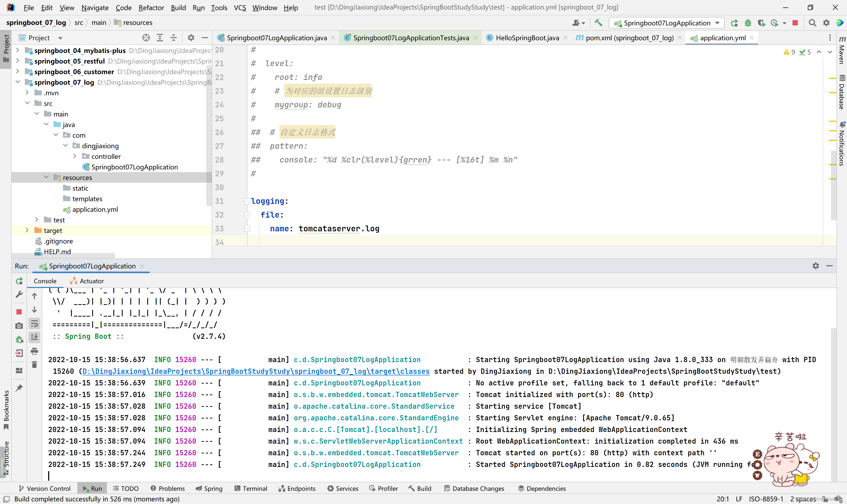Viewport: 847px width, 504px height.
Task: Open Maven tool window
Action: point(842,50)
